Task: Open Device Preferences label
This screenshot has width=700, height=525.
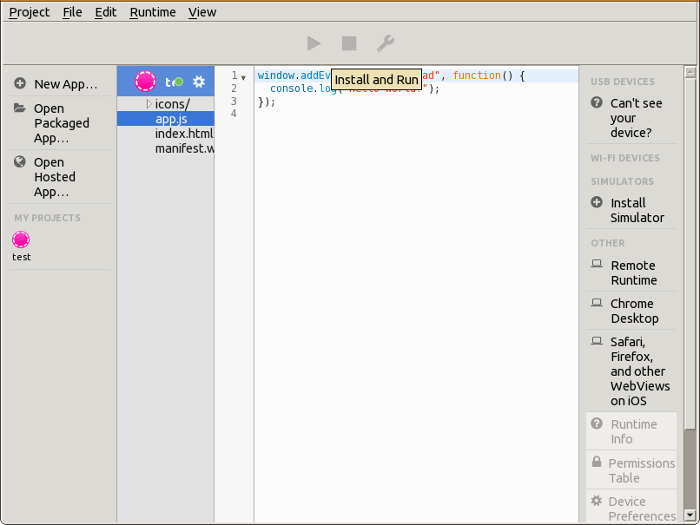Action: [642, 508]
